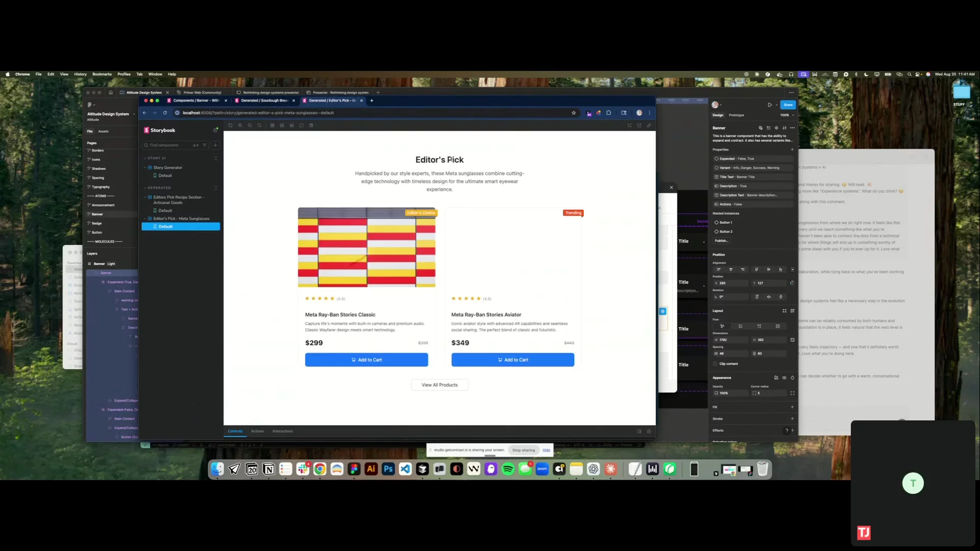Open Figma zoom level 100% dropdown

787,115
